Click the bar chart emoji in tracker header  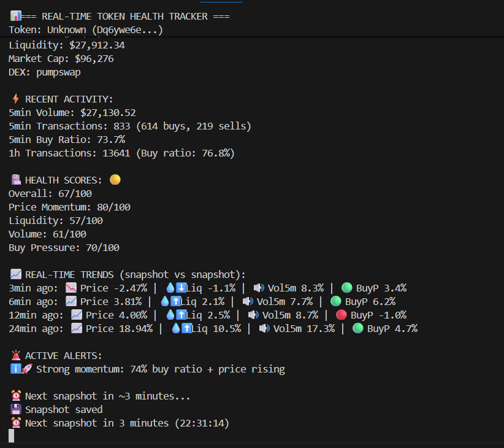(x=15, y=16)
